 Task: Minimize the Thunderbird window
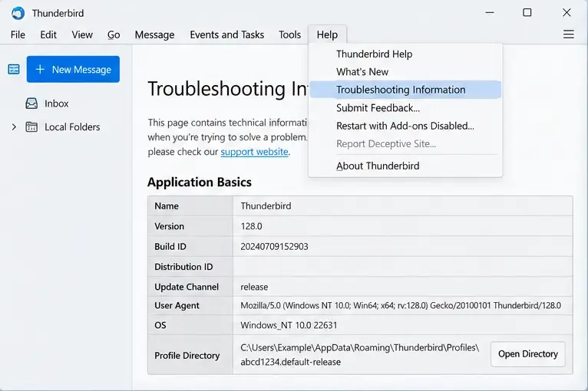coord(490,13)
